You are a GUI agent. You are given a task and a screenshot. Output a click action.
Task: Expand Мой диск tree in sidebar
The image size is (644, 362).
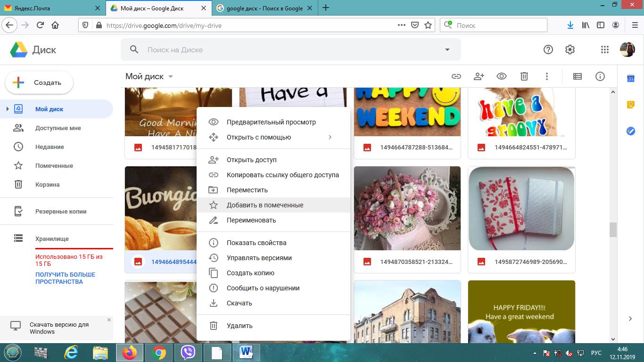click(7, 109)
